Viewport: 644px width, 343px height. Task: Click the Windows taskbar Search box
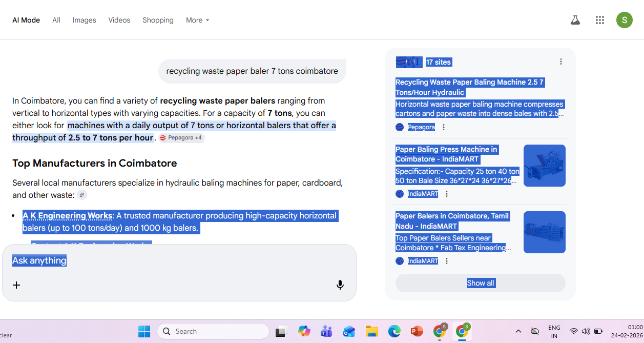[213, 331]
